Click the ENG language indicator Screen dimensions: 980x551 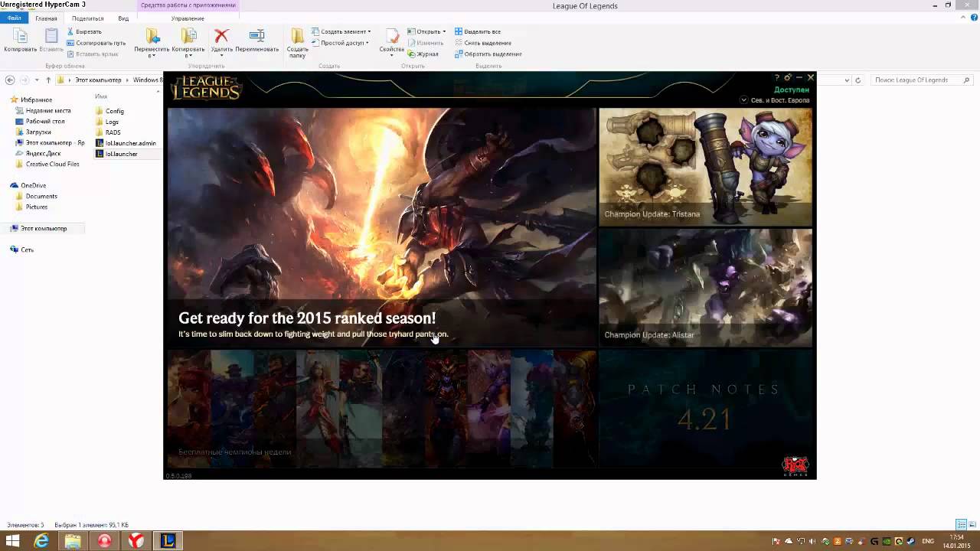click(x=928, y=541)
